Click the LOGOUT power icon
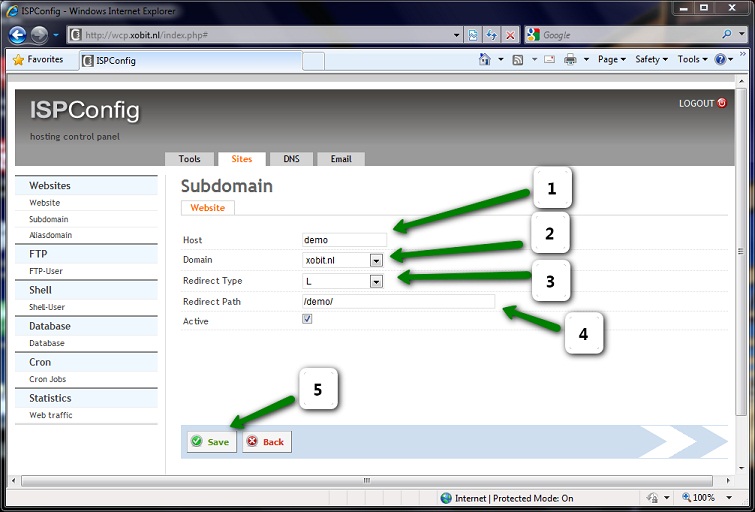Image resolution: width=755 pixels, height=512 pixels. point(722,103)
